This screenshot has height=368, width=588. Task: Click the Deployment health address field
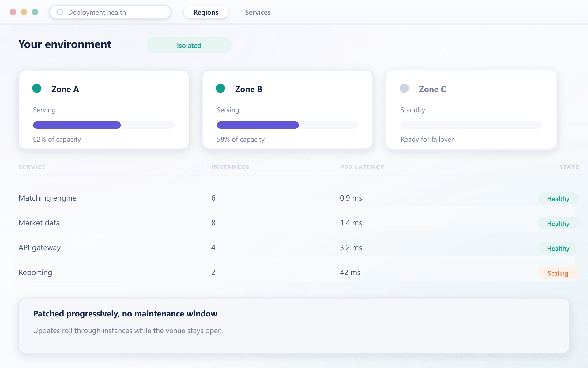[x=110, y=12]
